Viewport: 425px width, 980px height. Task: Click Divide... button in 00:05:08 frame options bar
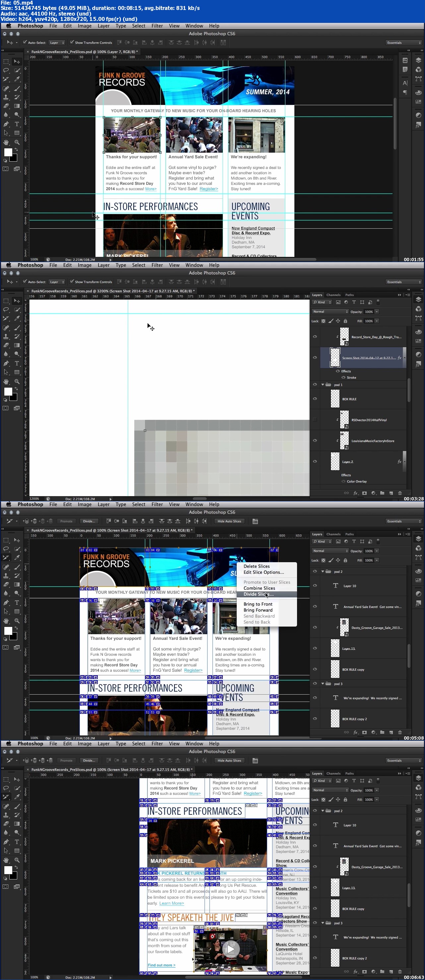(89, 521)
